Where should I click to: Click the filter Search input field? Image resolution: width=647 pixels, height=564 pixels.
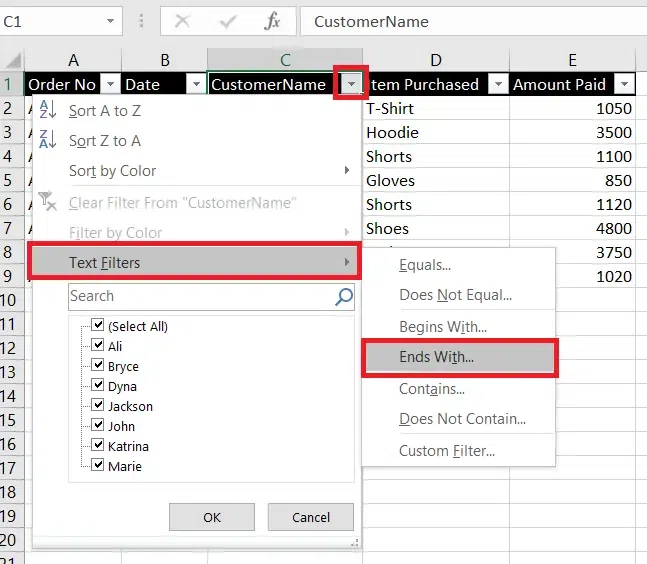(x=200, y=296)
